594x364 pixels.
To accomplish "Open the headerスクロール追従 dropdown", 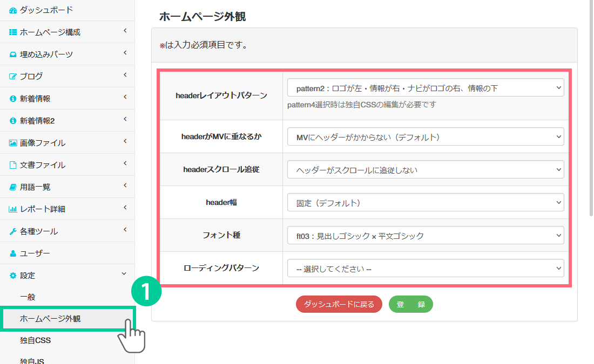I will pos(426,170).
